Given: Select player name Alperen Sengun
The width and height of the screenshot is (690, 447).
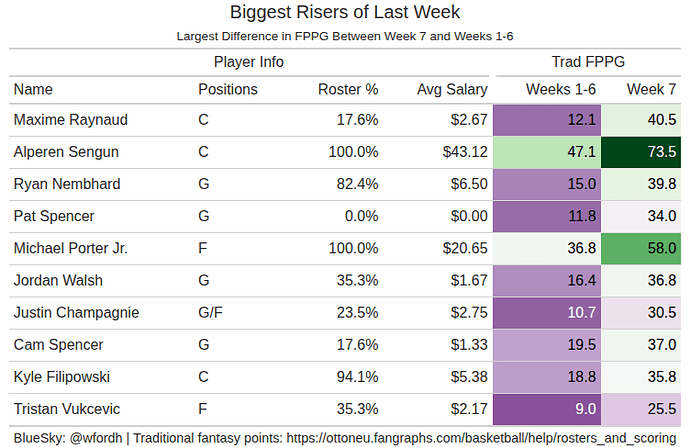Looking at the screenshot, I should click(x=66, y=152).
